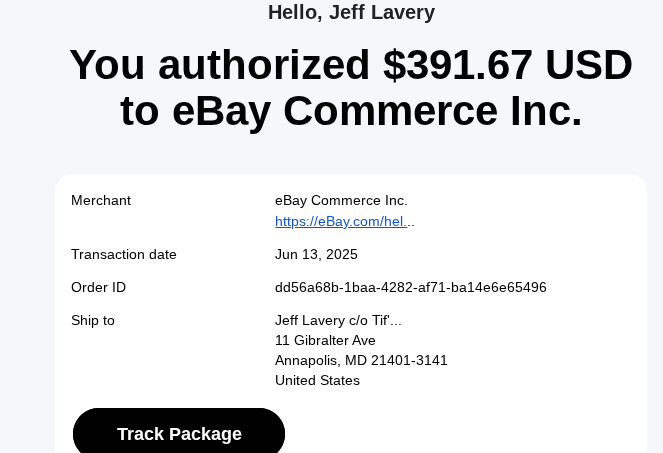Click the Jun 13, 2025 date value
The width and height of the screenshot is (663, 453).
pyautogui.click(x=316, y=254)
